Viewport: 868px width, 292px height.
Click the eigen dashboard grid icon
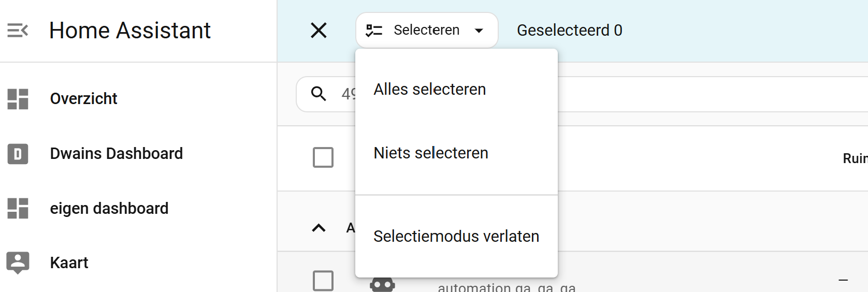click(x=18, y=209)
